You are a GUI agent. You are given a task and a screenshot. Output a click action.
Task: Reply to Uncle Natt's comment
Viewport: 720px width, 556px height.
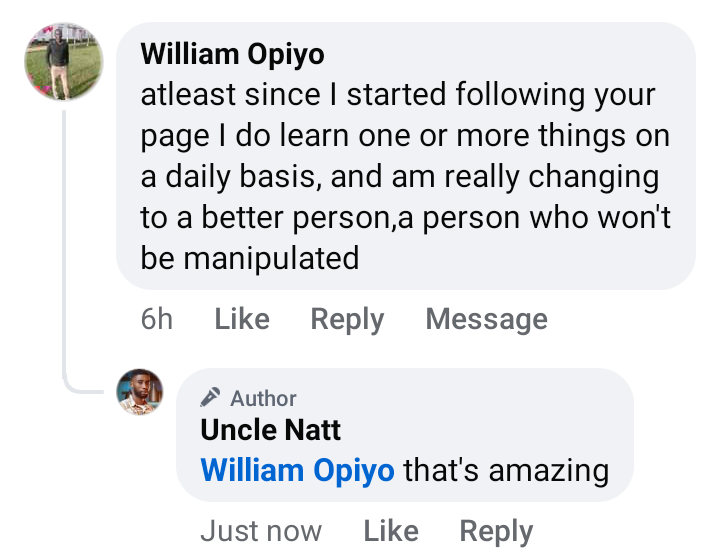(496, 531)
